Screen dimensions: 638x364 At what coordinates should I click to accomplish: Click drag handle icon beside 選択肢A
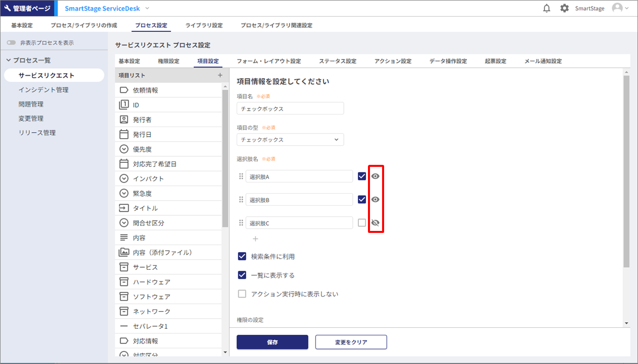241,176
